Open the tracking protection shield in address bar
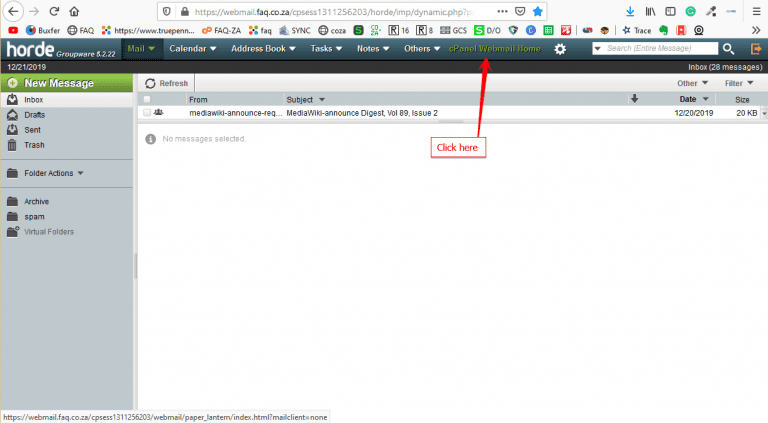 167,12
